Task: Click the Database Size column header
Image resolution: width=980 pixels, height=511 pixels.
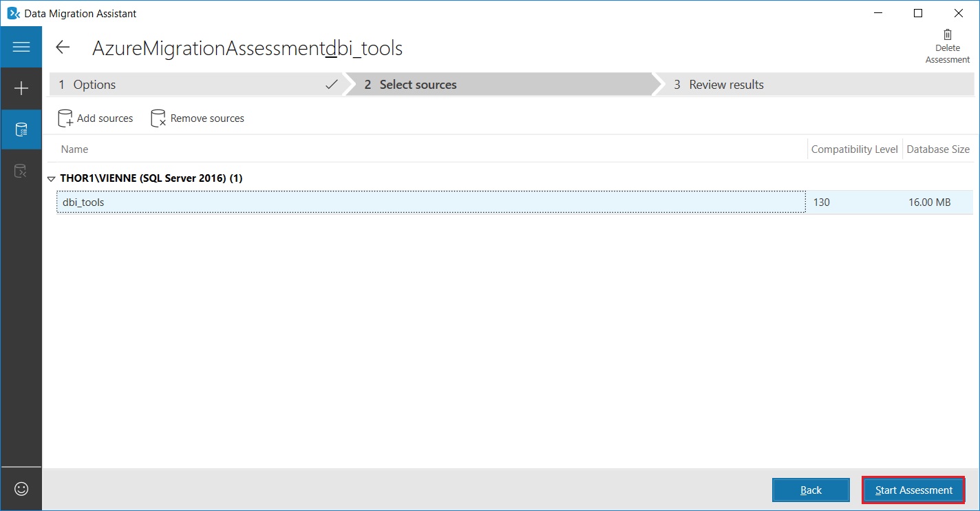Action: [938, 149]
